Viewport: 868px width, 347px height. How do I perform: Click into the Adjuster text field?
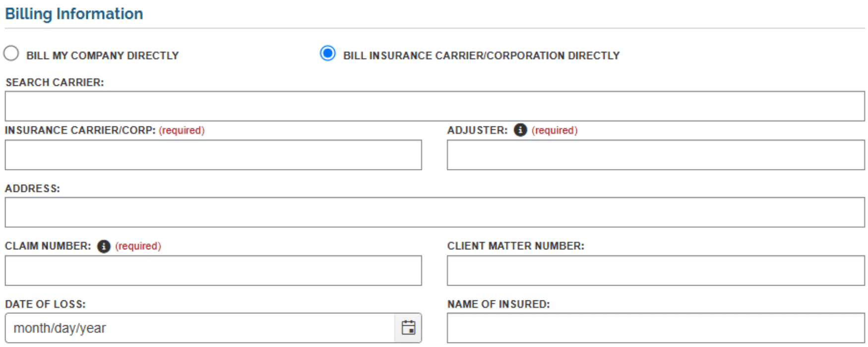(x=656, y=155)
